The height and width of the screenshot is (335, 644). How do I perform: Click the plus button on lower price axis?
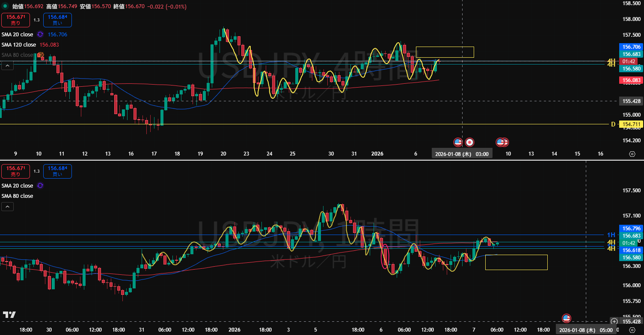pyautogui.click(x=614, y=321)
